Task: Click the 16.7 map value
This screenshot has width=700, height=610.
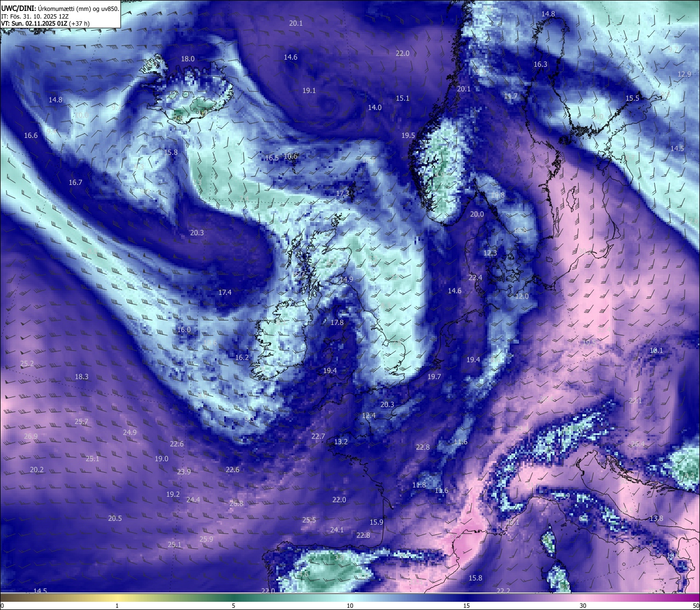Action: (75, 182)
